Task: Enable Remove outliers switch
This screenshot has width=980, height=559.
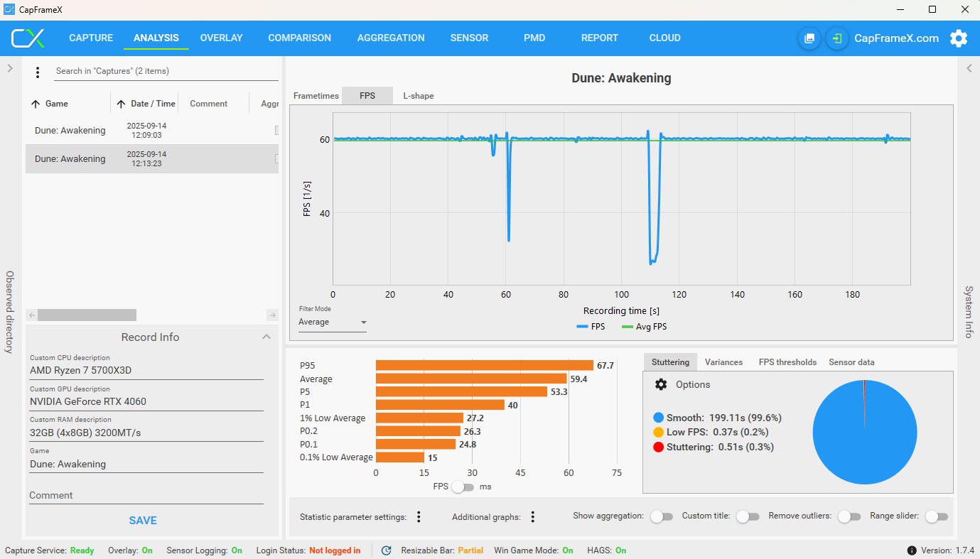Action: pos(849,516)
